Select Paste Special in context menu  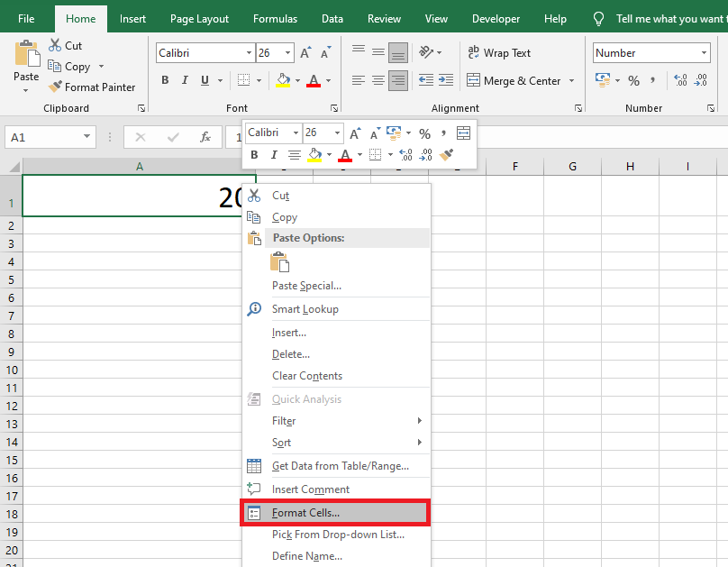point(306,286)
